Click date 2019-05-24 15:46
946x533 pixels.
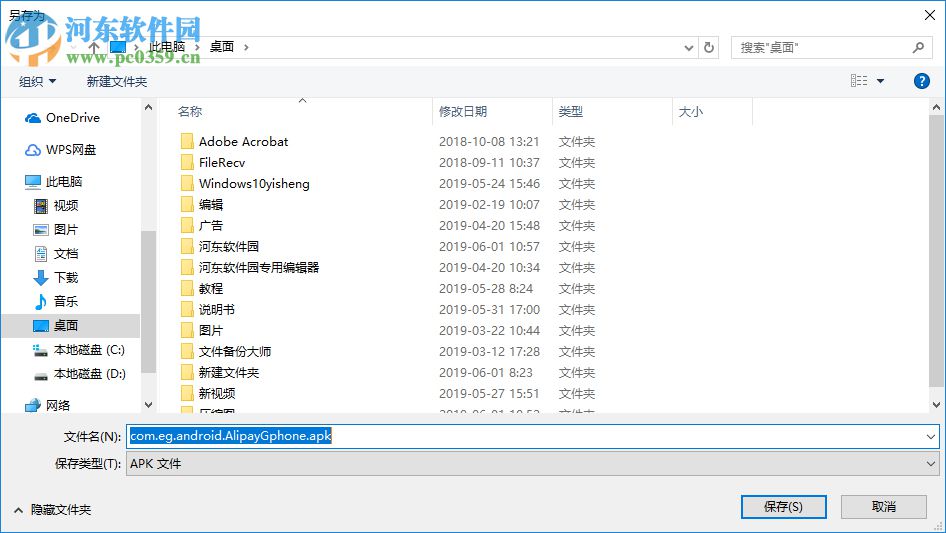489,184
